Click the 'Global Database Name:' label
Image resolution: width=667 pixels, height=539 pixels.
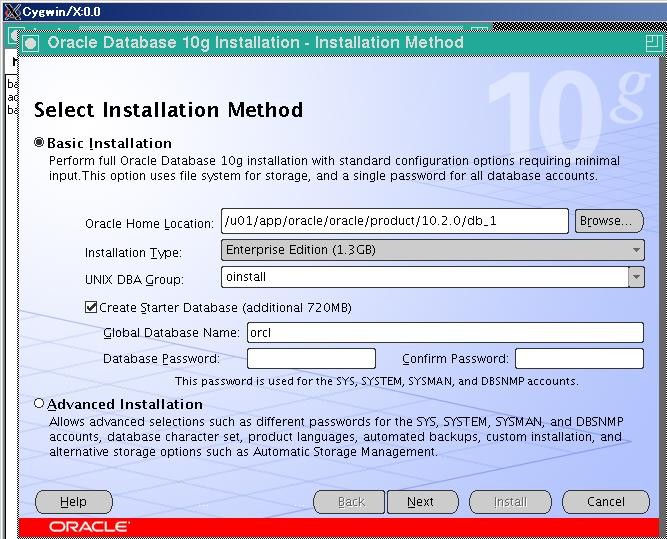[171, 333]
